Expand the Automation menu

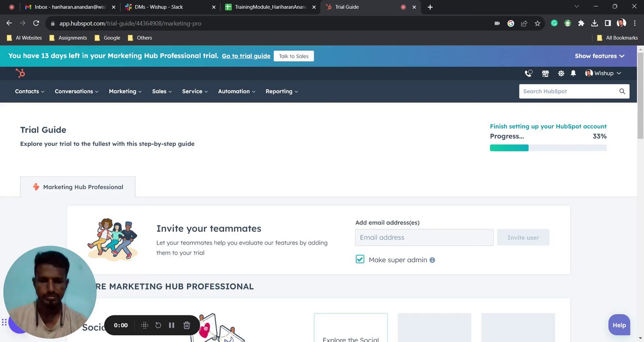point(237,91)
